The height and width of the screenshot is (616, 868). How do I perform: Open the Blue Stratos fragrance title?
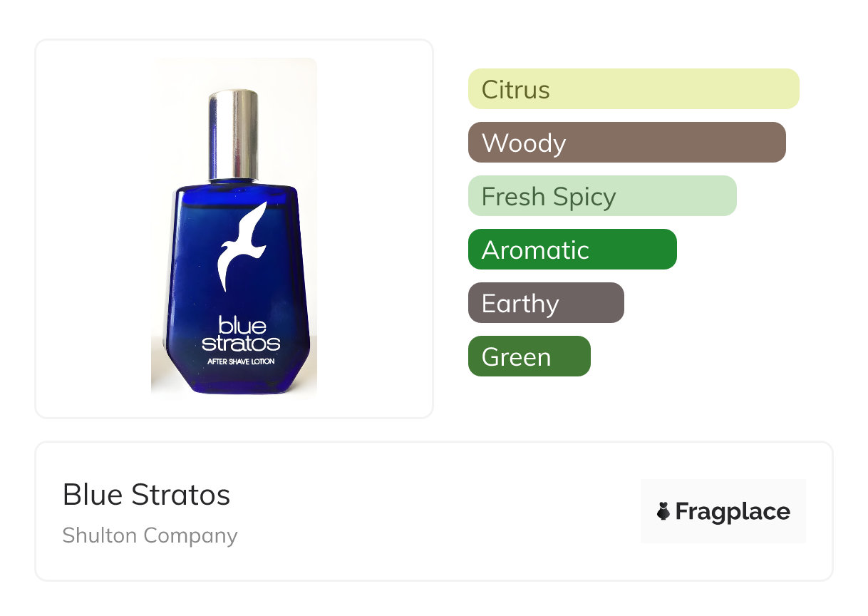click(x=146, y=495)
